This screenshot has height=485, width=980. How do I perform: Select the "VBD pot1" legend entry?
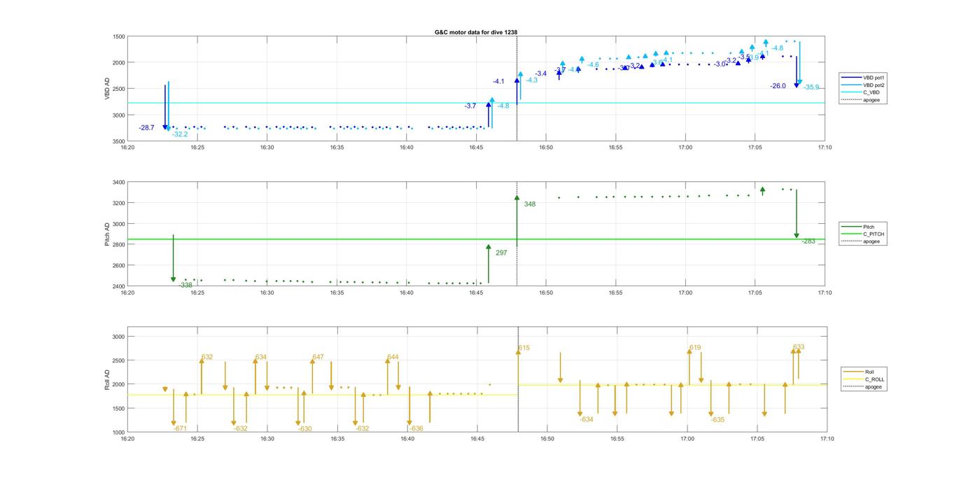[x=872, y=78]
